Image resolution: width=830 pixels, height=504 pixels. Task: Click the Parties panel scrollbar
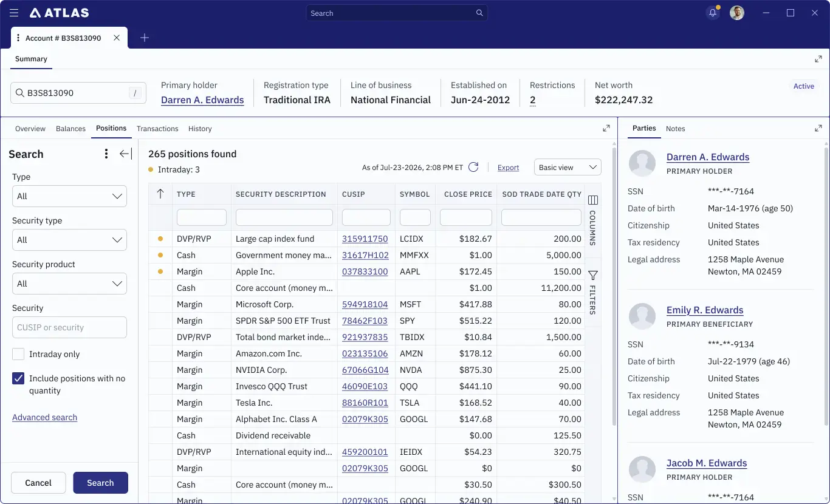(826, 285)
